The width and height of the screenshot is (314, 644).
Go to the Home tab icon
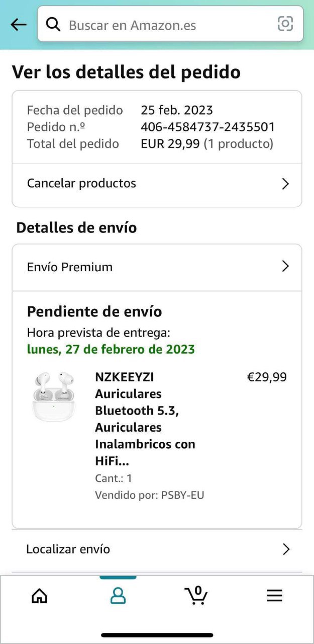pos(39,596)
